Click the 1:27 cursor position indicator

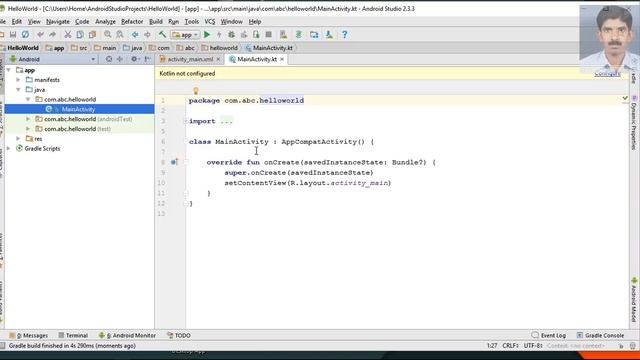492,346
